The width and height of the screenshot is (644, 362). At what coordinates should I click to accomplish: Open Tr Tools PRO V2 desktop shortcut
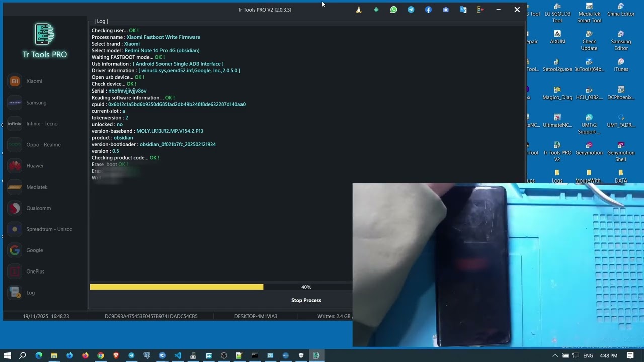pyautogui.click(x=557, y=152)
